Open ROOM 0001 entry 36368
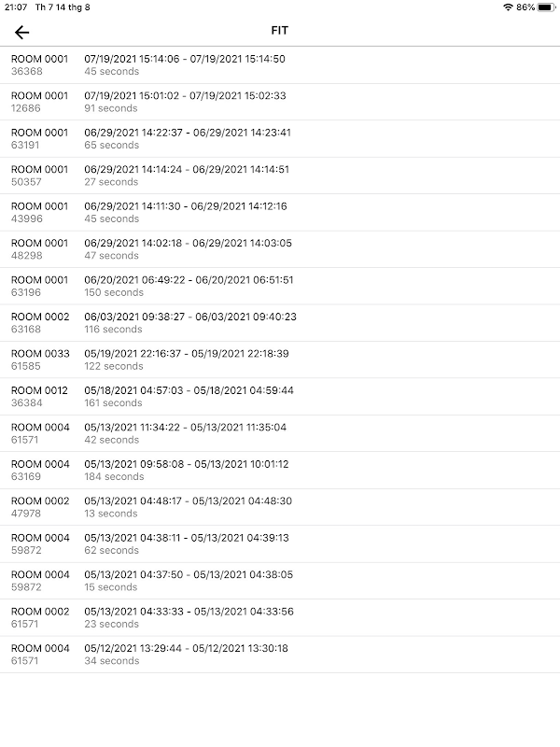 [280, 65]
